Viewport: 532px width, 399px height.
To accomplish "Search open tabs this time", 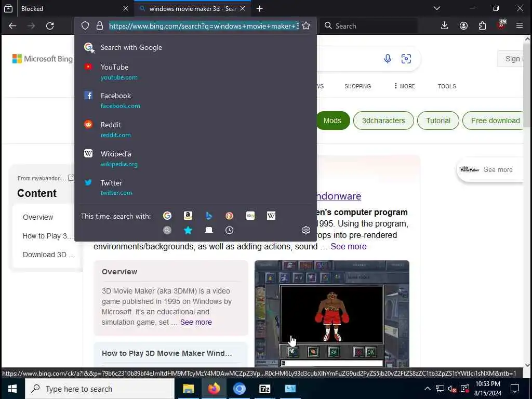I will pos(209,230).
